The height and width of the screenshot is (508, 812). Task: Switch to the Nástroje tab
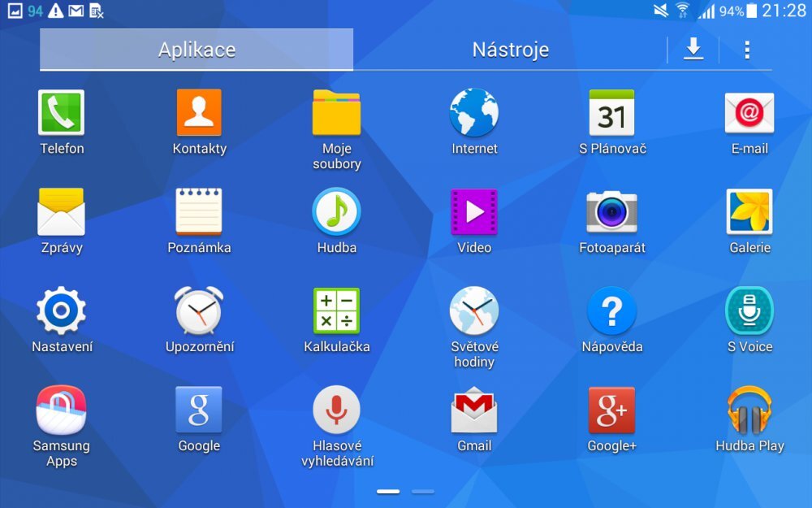pyautogui.click(x=510, y=50)
